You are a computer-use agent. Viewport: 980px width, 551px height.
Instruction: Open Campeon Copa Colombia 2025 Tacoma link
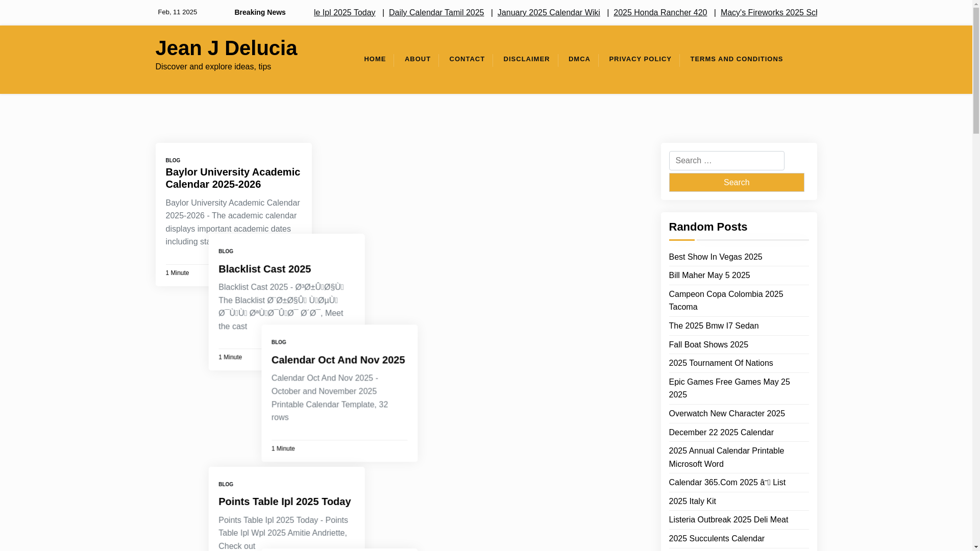[726, 300]
